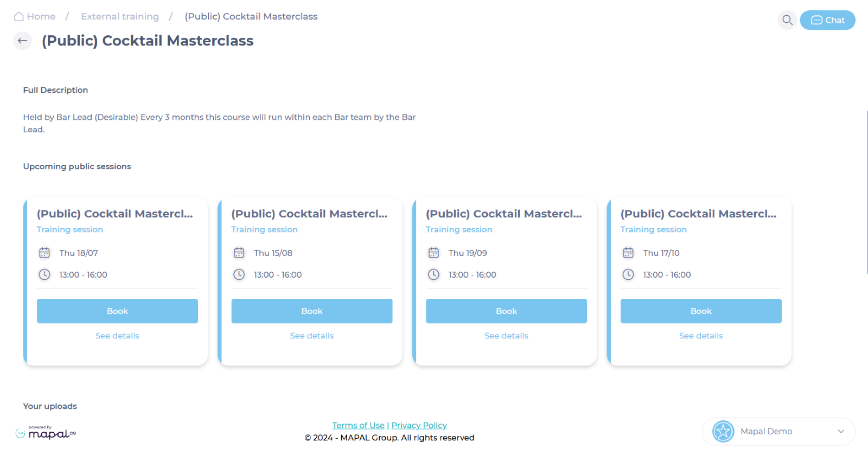Click the clock icon in the Thu 17/10 card

(x=628, y=274)
